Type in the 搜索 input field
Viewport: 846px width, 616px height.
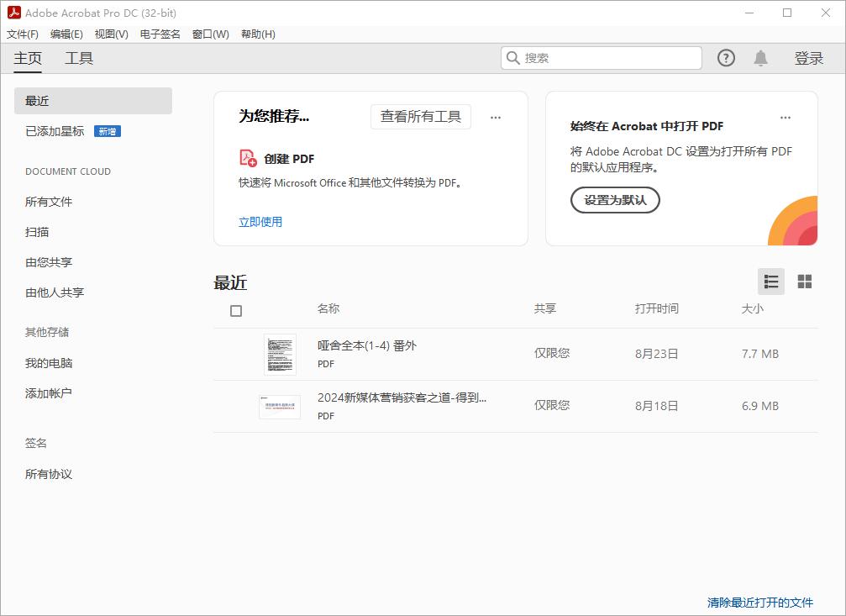(609, 58)
